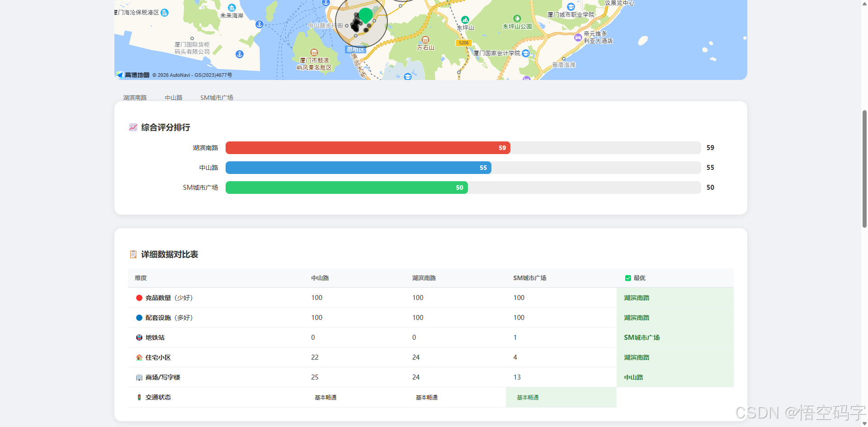The width and height of the screenshot is (868, 427).
Task: Click the AutoNavi copyright text on map
Action: 192,75
